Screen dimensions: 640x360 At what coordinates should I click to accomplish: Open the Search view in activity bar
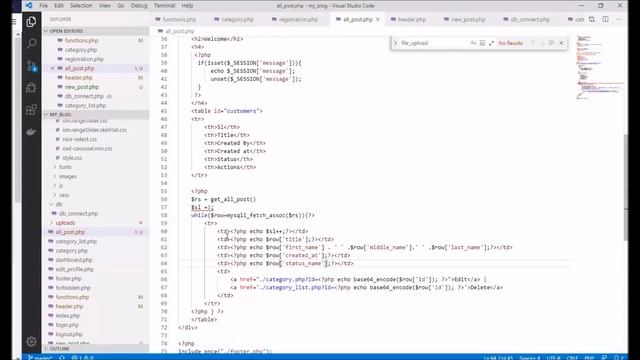point(31,44)
